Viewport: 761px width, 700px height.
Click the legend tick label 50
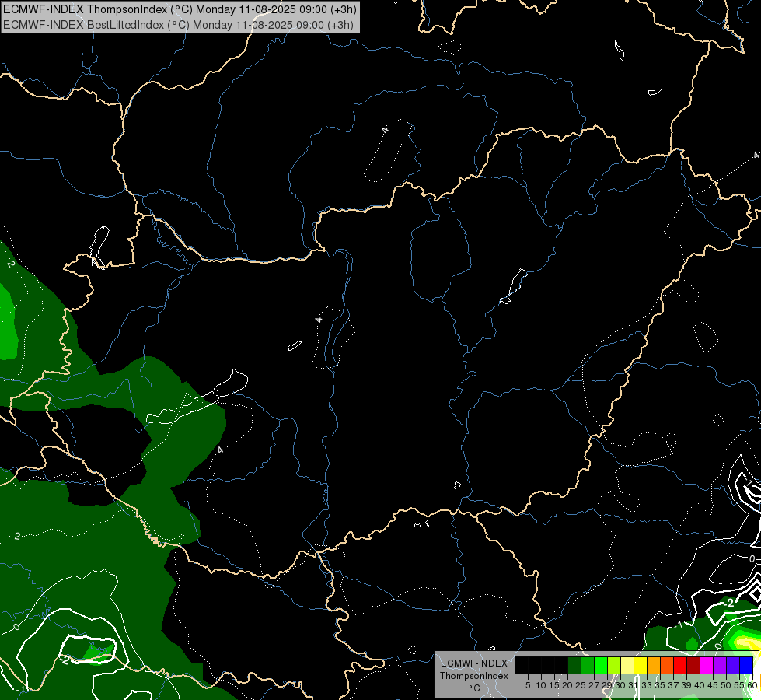pyautogui.click(x=726, y=685)
